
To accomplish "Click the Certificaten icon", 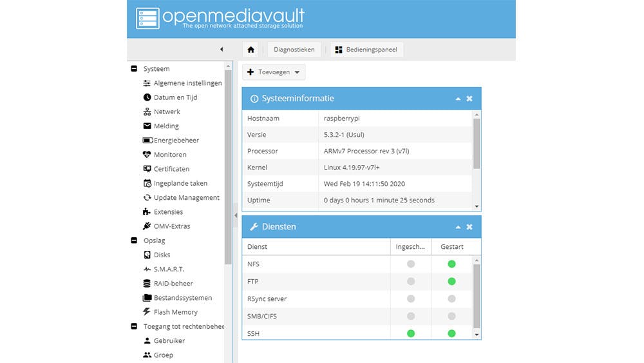I will pyautogui.click(x=147, y=168).
